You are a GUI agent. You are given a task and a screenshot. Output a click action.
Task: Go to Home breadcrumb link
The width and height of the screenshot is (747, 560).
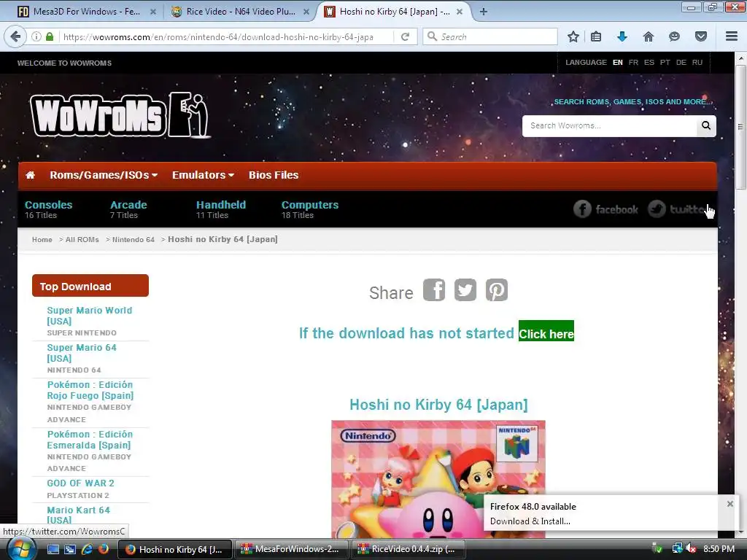pos(42,239)
